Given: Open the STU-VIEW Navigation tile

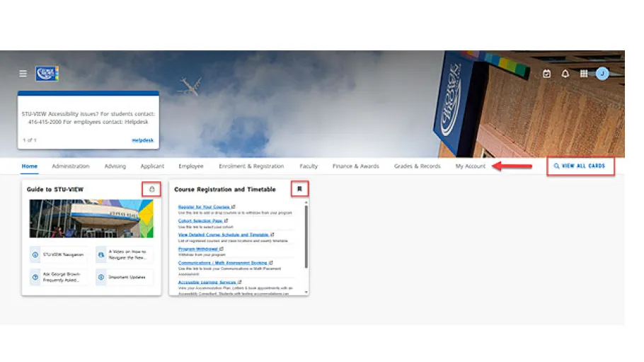Looking at the screenshot, I should click(59, 255).
